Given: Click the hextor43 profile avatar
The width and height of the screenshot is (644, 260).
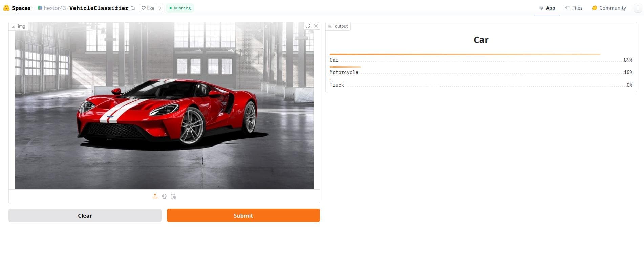Looking at the screenshot, I should tap(40, 8).
